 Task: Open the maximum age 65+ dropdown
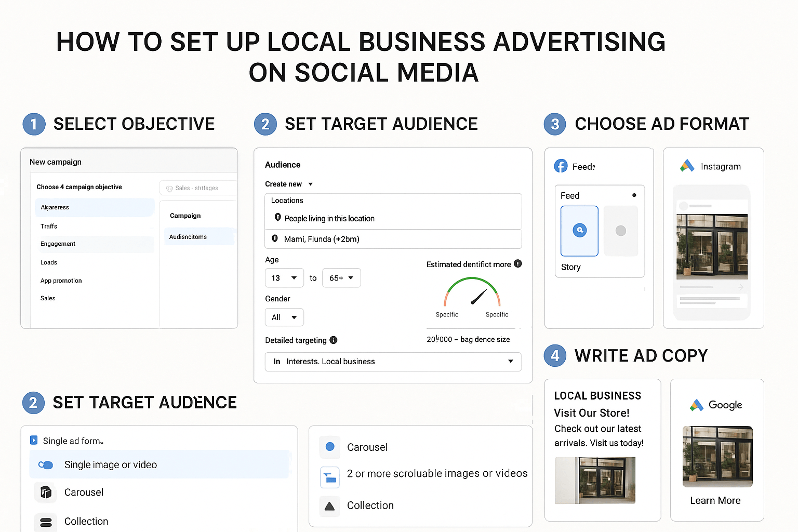pyautogui.click(x=341, y=278)
